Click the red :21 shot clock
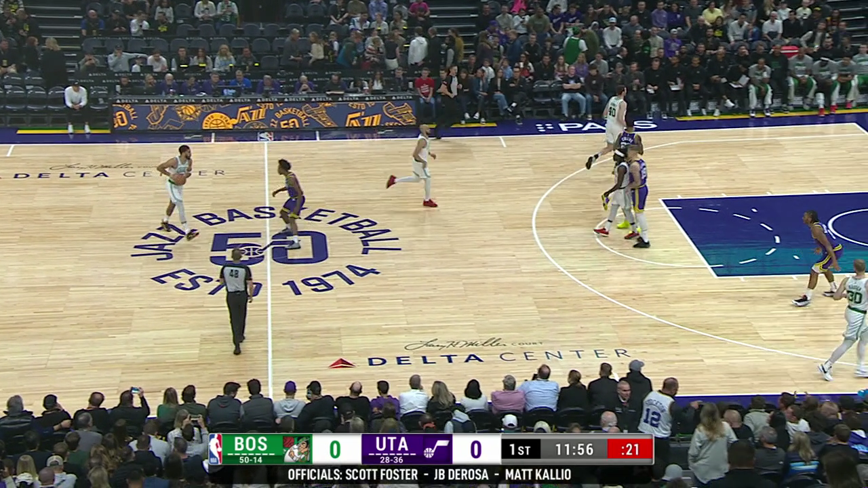Image resolution: width=868 pixels, height=488 pixels. [x=629, y=449]
